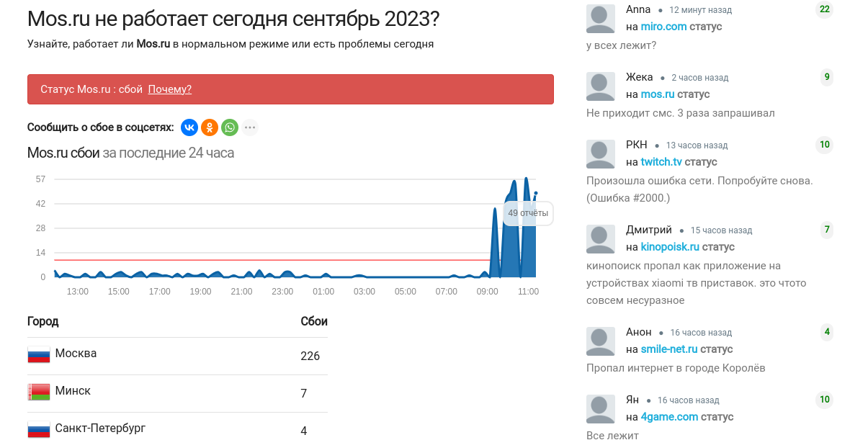Open the miro.com status link
Image resolution: width=868 pixels, height=440 pixels.
pyautogui.click(x=663, y=27)
